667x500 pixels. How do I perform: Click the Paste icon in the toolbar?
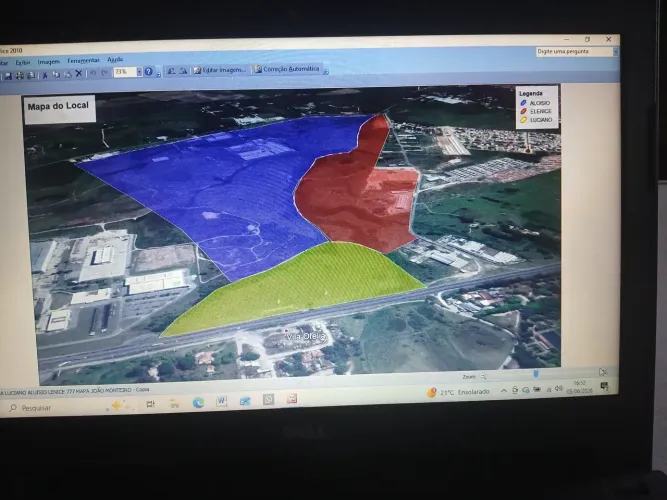pos(68,74)
